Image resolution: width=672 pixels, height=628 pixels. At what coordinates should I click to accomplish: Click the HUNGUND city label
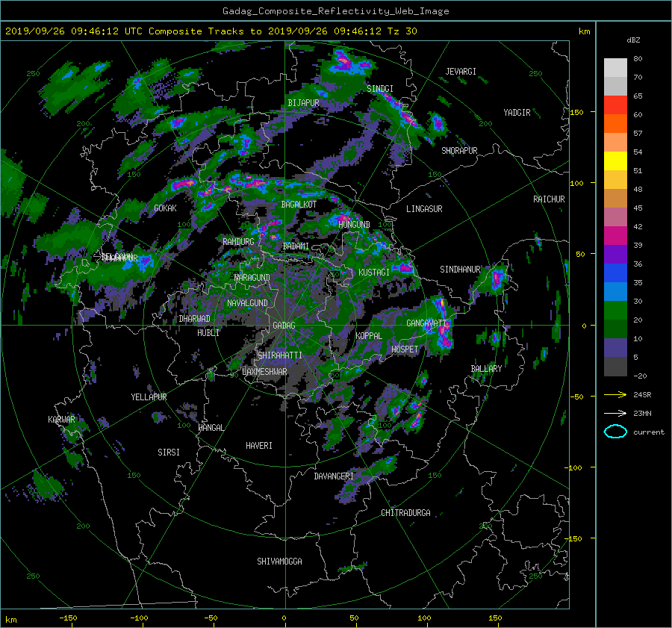(x=354, y=224)
